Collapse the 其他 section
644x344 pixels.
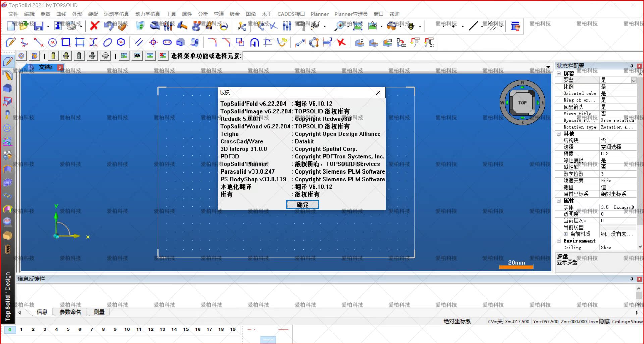tap(559, 134)
